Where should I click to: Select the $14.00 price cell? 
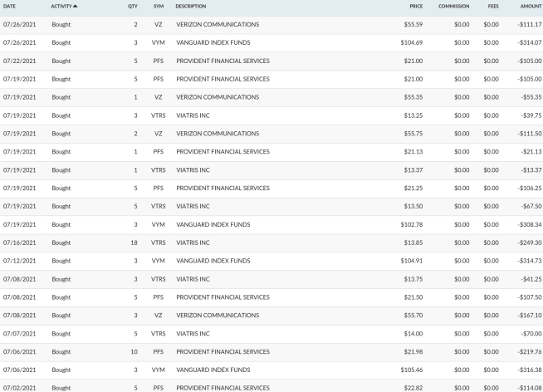coord(413,334)
